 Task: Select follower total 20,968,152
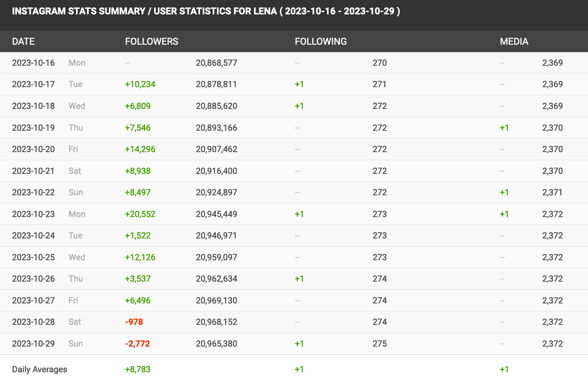click(x=217, y=322)
